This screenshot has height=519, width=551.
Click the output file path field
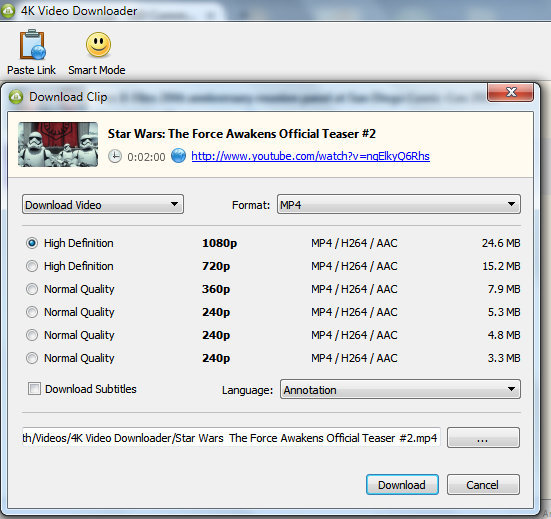(x=231, y=437)
